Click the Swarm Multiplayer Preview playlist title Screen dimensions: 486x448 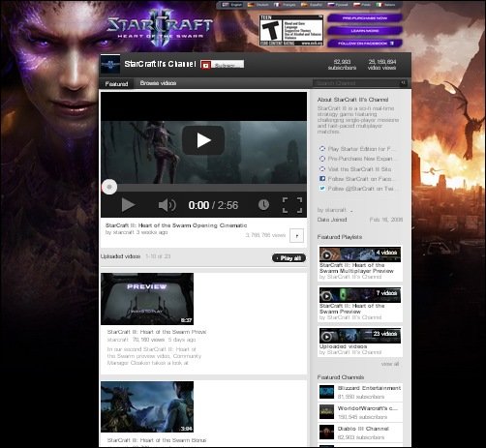pyautogui.click(x=356, y=268)
